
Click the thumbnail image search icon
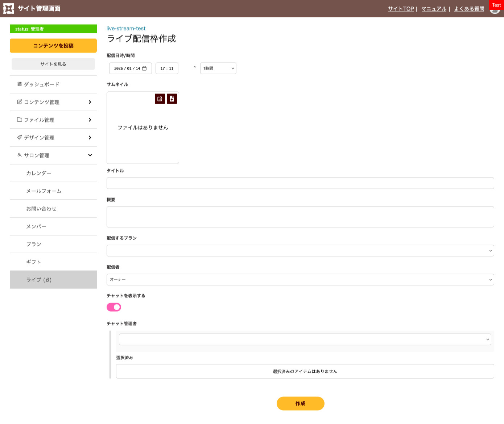[x=160, y=99]
